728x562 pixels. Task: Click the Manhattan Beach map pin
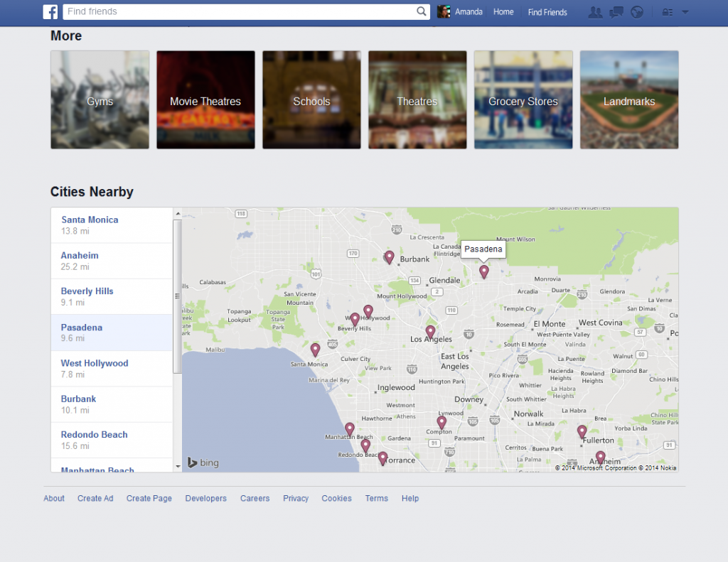coord(350,429)
